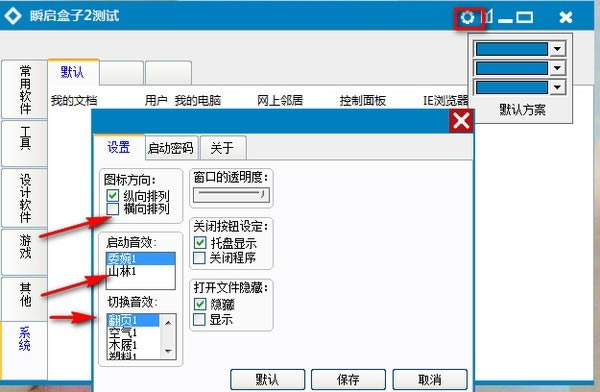Switch to the 启动密码 tab
Image resolution: width=600 pixels, height=392 pixels.
[x=171, y=148]
